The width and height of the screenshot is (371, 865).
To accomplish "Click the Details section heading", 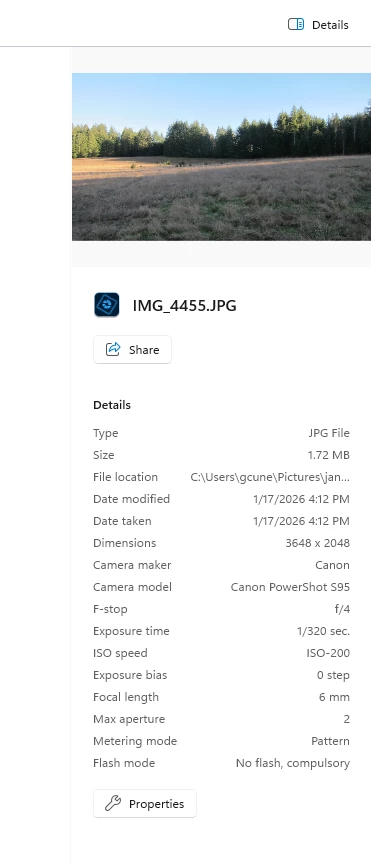I will 112,405.
